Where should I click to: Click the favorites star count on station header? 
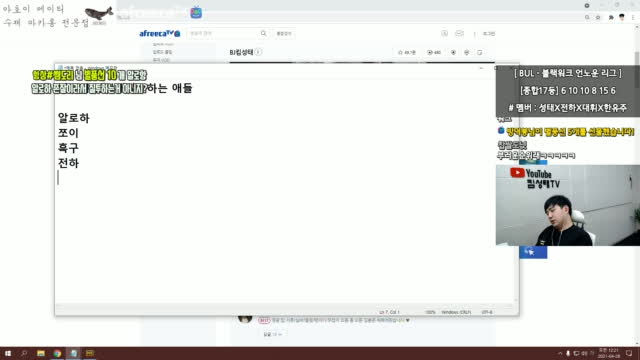tap(407, 53)
